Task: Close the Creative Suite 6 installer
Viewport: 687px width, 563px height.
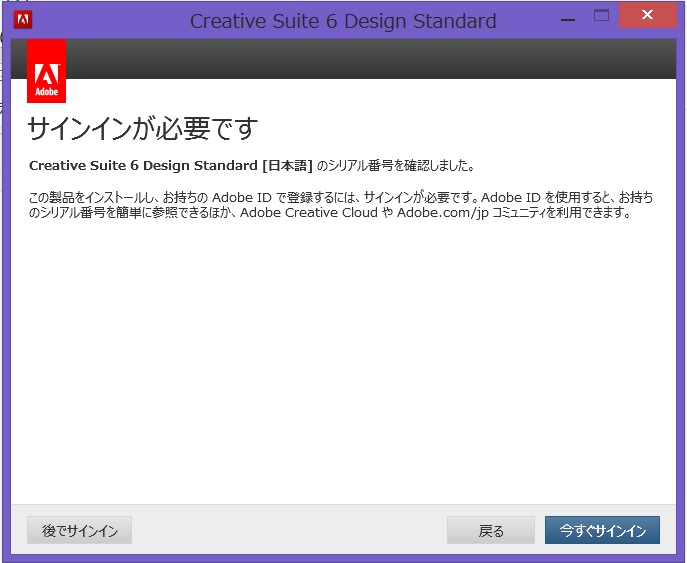Action: coord(648,15)
